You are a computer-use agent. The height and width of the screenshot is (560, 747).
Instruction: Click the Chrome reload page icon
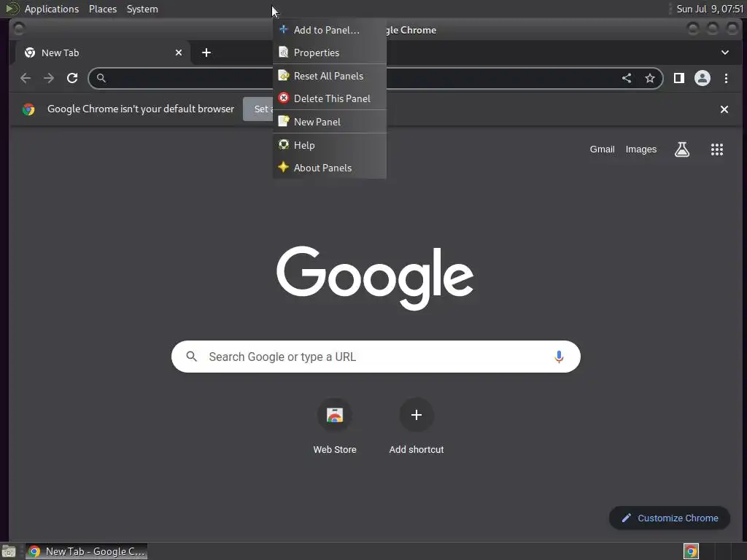[x=72, y=78]
